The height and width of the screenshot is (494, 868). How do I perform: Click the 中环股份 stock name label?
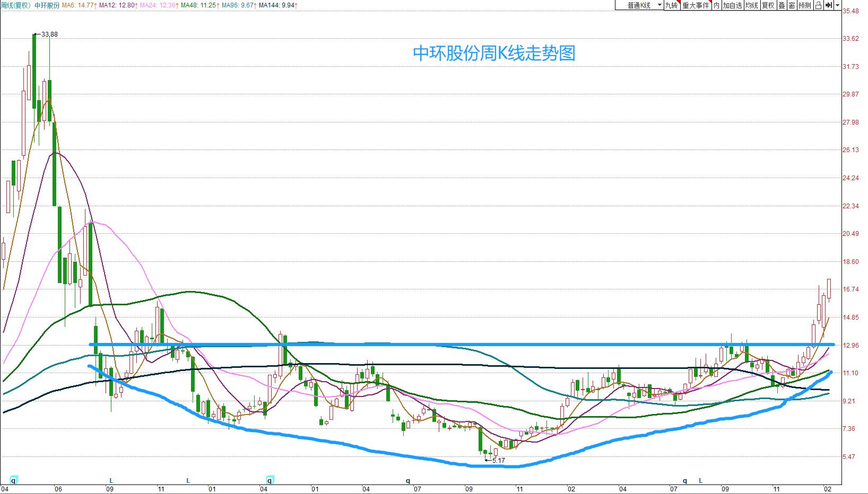click(47, 5)
